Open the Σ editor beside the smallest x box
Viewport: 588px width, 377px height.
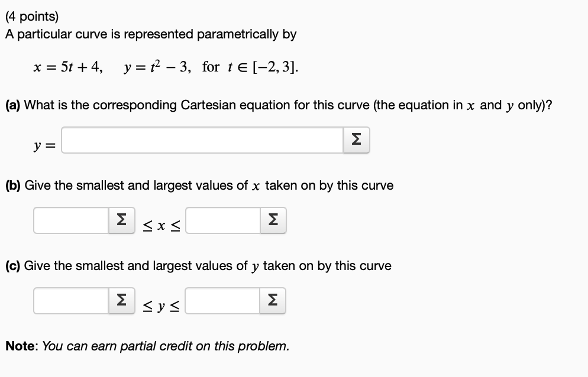tap(120, 220)
